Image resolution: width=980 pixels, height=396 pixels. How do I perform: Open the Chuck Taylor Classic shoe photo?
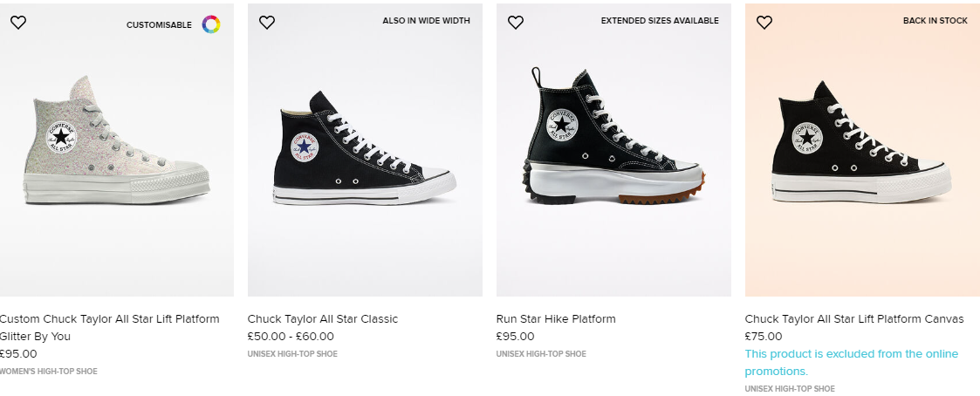coord(365,148)
